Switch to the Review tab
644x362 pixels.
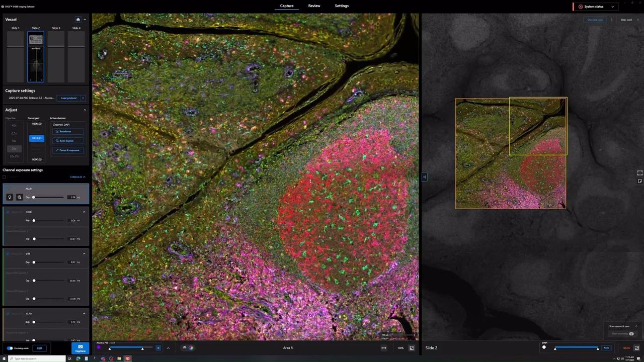(314, 6)
